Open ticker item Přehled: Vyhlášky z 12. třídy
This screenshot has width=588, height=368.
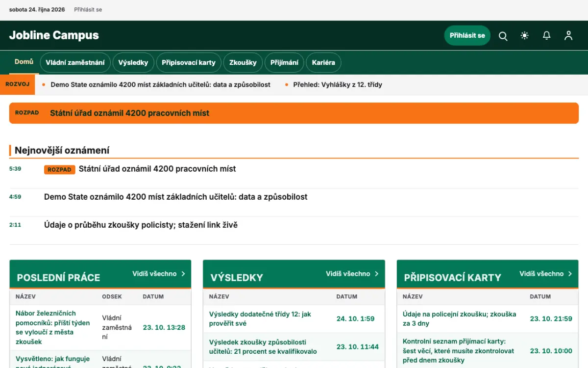(338, 85)
